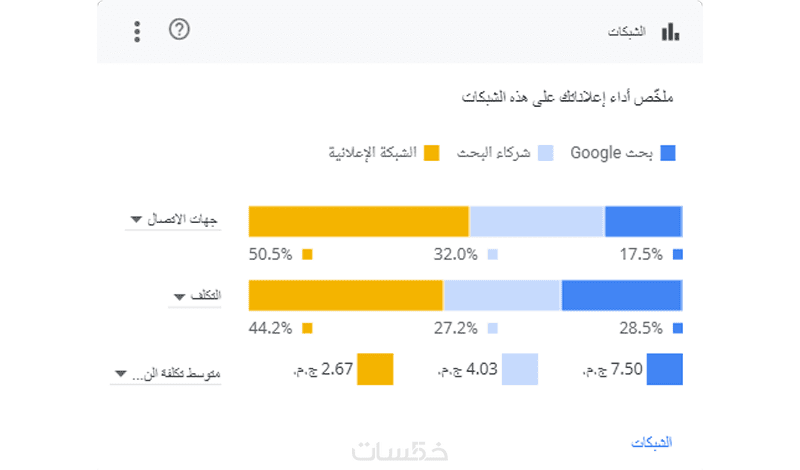Click the orange display network legend square
Viewport: 800px width, 470px height.
(x=431, y=153)
